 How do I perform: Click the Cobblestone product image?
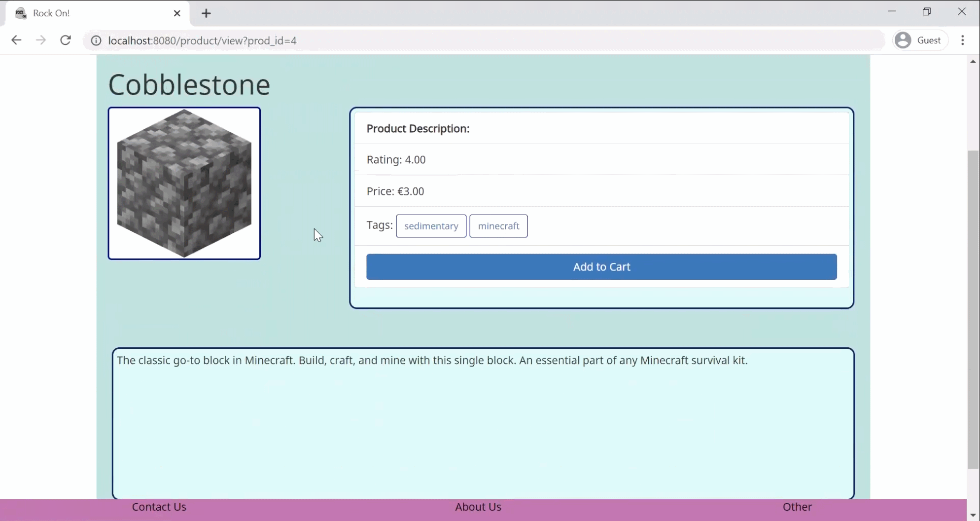[184, 184]
